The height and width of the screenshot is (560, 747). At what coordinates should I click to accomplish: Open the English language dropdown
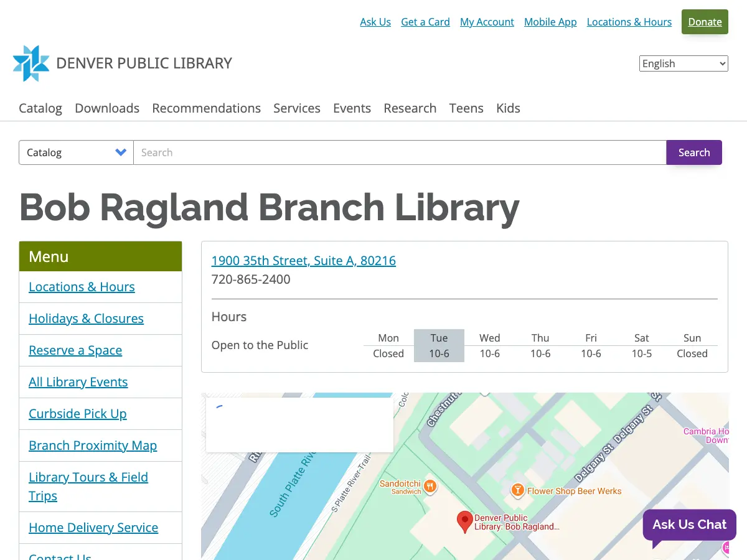pos(684,63)
